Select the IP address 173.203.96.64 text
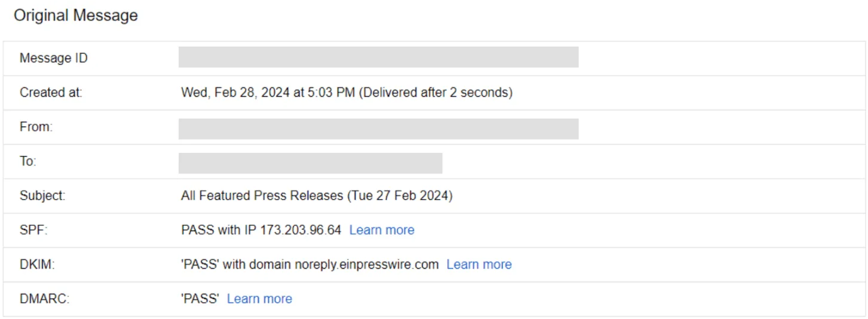The image size is (868, 319). tap(300, 230)
